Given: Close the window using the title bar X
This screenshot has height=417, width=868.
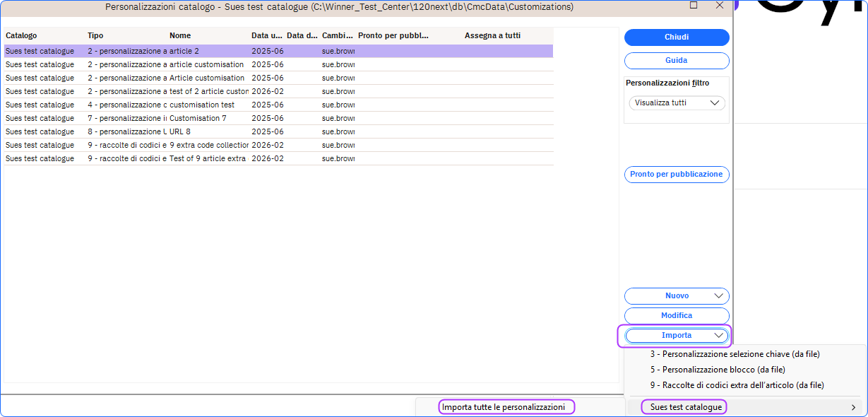Looking at the screenshot, I should [719, 6].
